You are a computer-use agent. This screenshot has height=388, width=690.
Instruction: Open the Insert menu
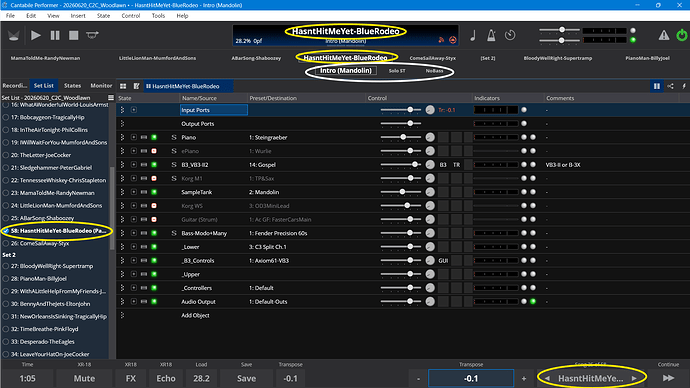pos(78,15)
